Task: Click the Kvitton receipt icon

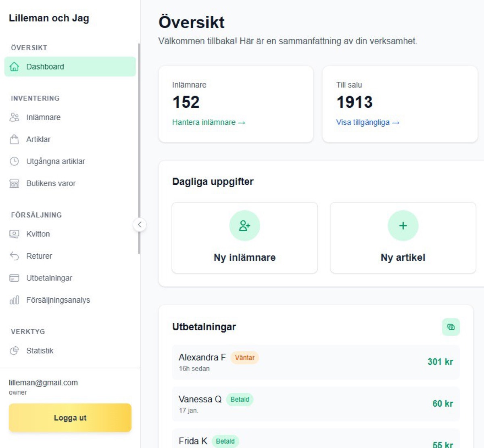Action: pos(14,234)
